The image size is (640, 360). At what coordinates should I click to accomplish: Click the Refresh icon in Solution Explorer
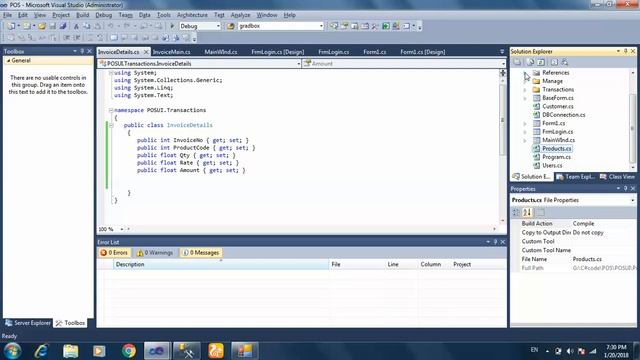tap(541, 62)
